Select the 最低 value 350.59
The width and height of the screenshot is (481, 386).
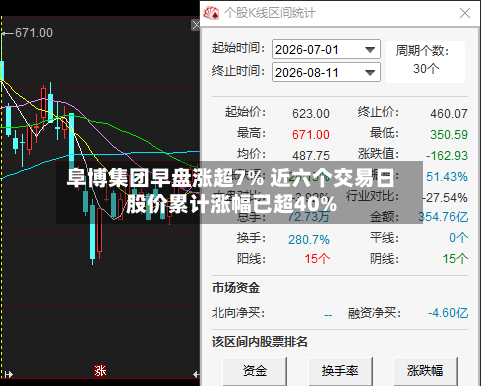click(449, 135)
